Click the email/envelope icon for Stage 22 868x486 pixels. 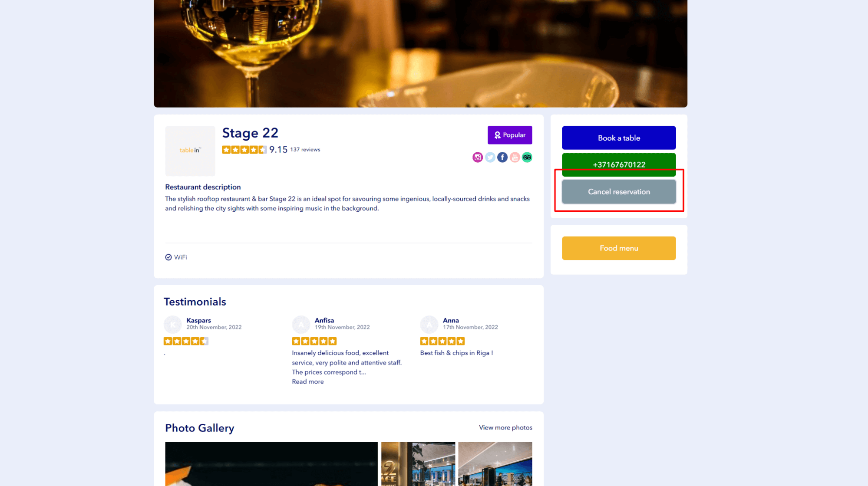[x=514, y=157]
